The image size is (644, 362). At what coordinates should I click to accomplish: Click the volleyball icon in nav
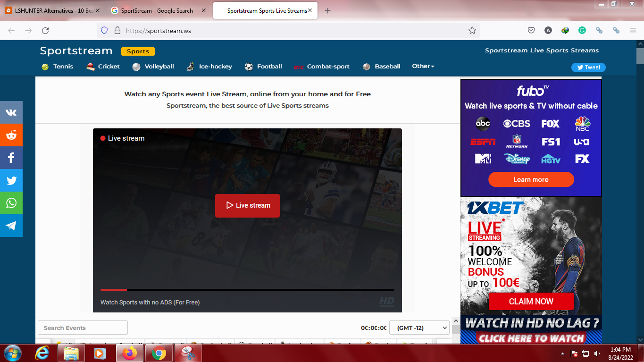136,67
